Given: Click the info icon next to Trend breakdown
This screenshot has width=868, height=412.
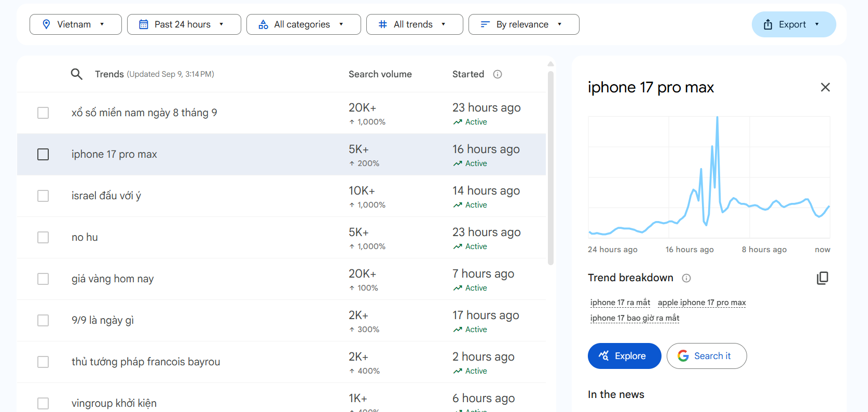Looking at the screenshot, I should click(x=686, y=278).
